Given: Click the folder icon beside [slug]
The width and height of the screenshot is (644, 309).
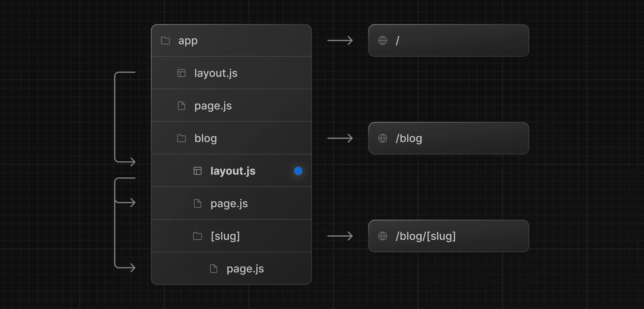Looking at the screenshot, I should click(x=197, y=236).
